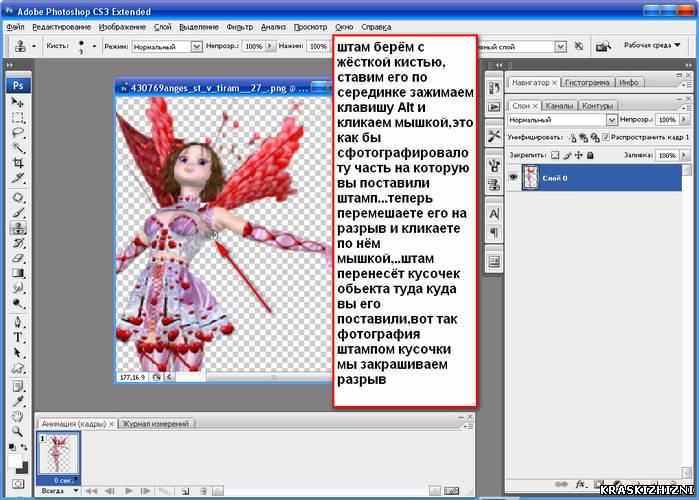
Task: Open the Tool Presets panel icon in dock
Action: pos(494,136)
